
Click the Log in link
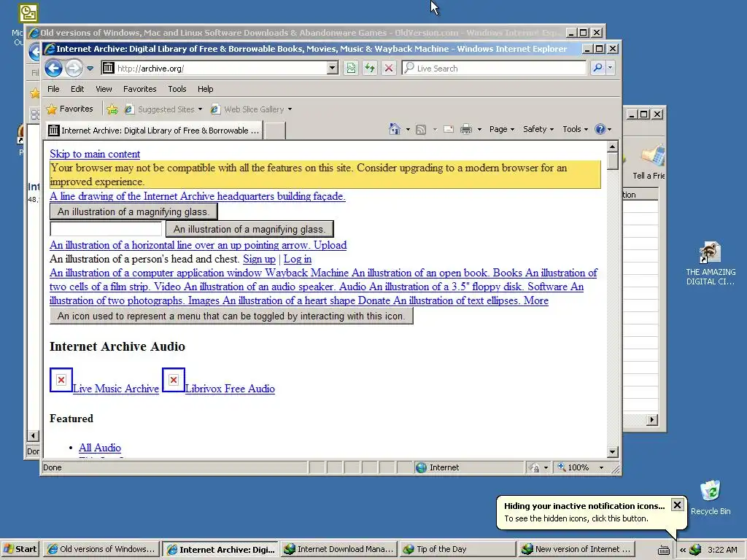[x=298, y=259]
